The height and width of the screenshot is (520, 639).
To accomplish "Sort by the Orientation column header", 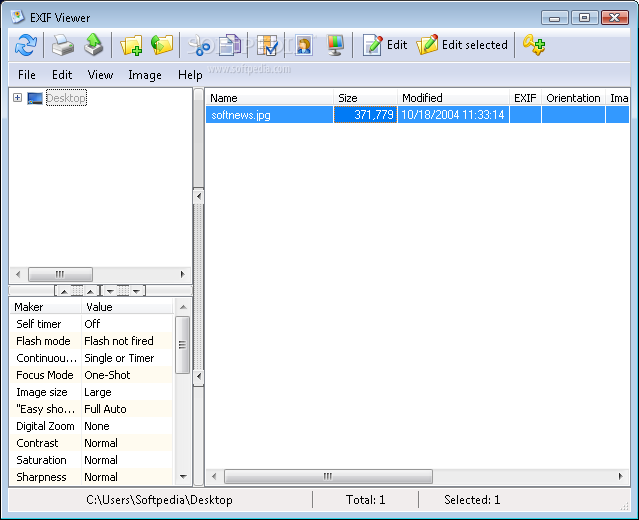I will pyautogui.click(x=573, y=98).
